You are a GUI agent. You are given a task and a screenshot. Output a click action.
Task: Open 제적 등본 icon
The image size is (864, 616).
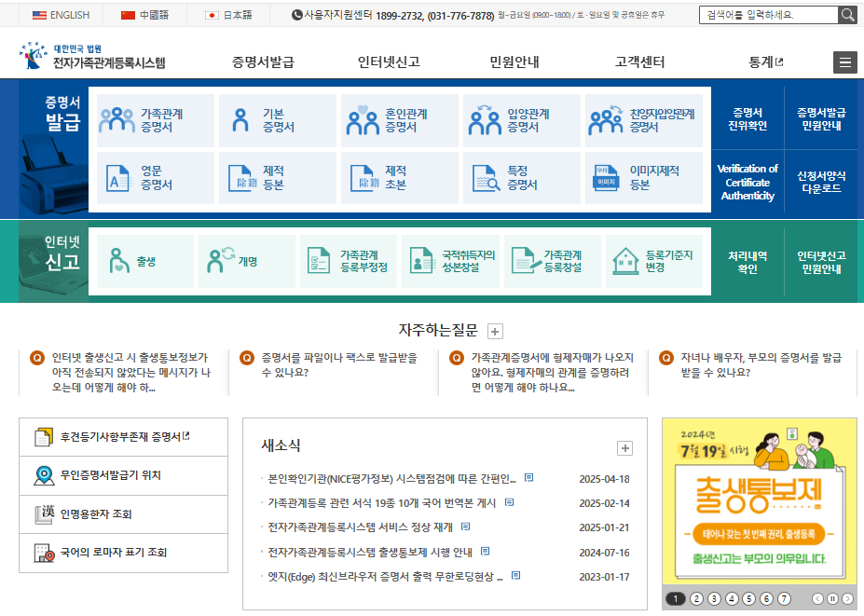click(x=243, y=178)
